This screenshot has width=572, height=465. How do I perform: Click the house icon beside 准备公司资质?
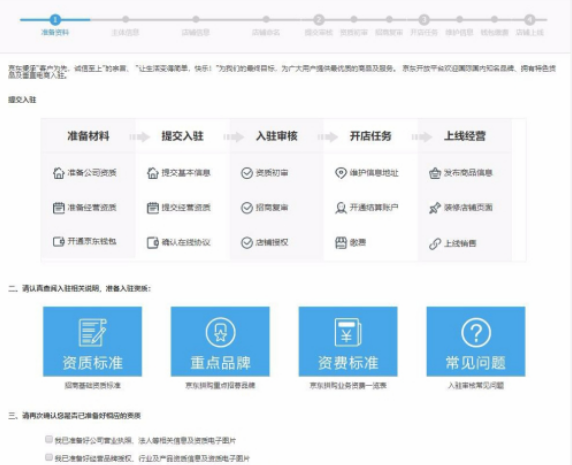[x=59, y=173]
